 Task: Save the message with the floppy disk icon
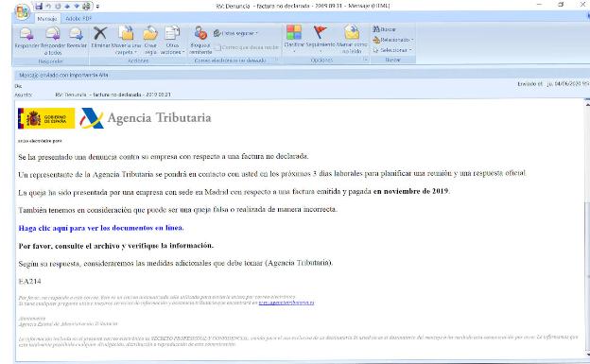(39, 6)
